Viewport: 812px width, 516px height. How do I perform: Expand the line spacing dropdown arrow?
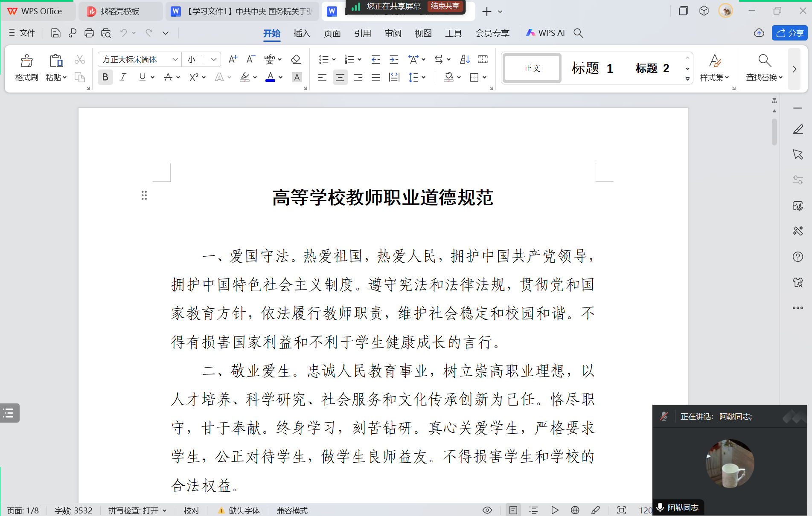(x=424, y=77)
